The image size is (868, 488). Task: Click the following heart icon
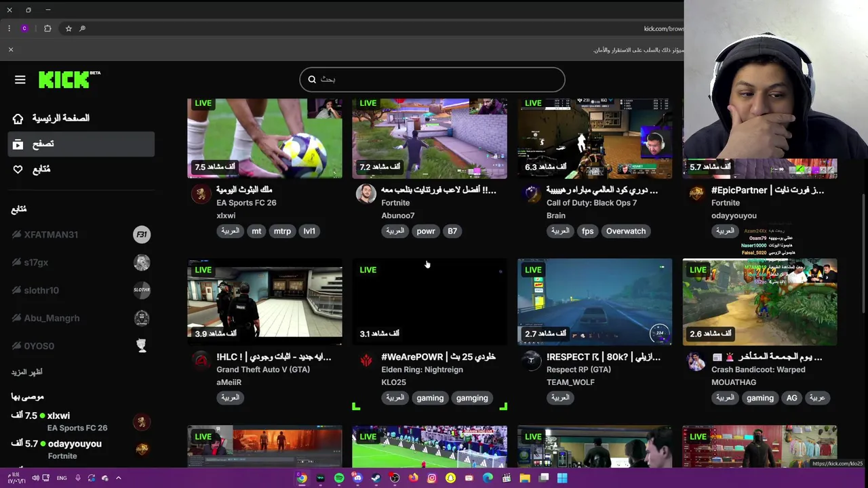click(18, 169)
